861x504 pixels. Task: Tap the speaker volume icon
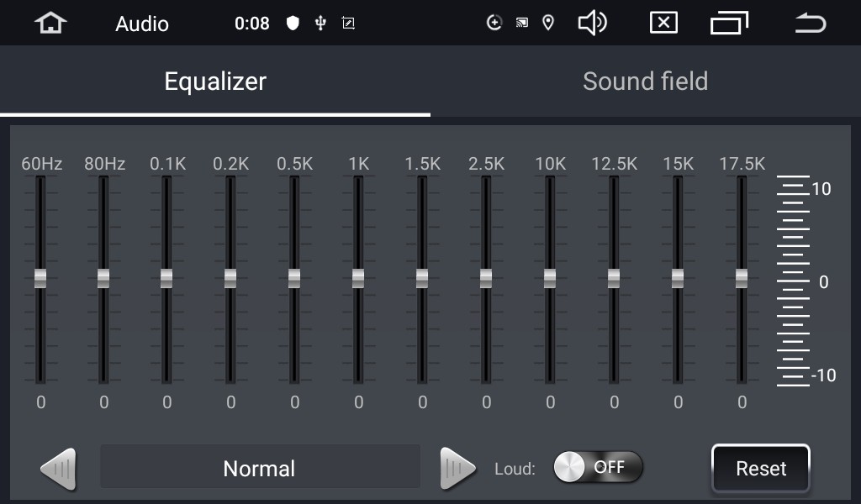point(593,23)
